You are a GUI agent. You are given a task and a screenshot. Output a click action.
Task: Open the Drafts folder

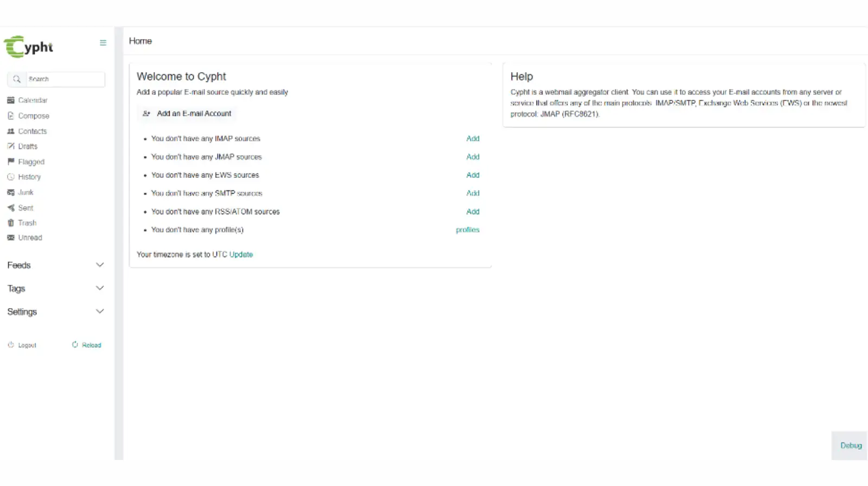point(27,146)
